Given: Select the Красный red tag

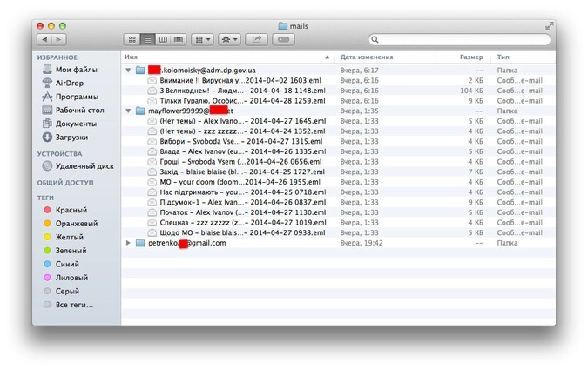Looking at the screenshot, I should (71, 210).
